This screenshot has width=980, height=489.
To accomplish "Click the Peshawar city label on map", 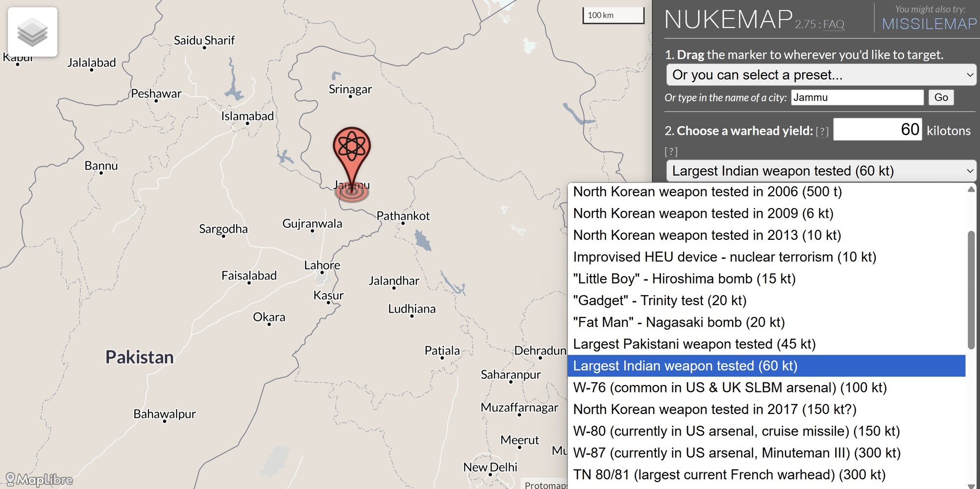I will tap(156, 93).
